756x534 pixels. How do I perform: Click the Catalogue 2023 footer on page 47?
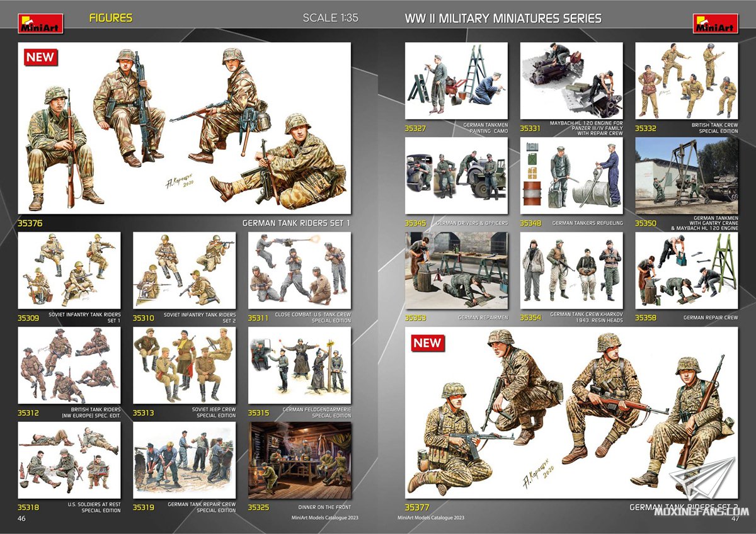click(x=431, y=517)
